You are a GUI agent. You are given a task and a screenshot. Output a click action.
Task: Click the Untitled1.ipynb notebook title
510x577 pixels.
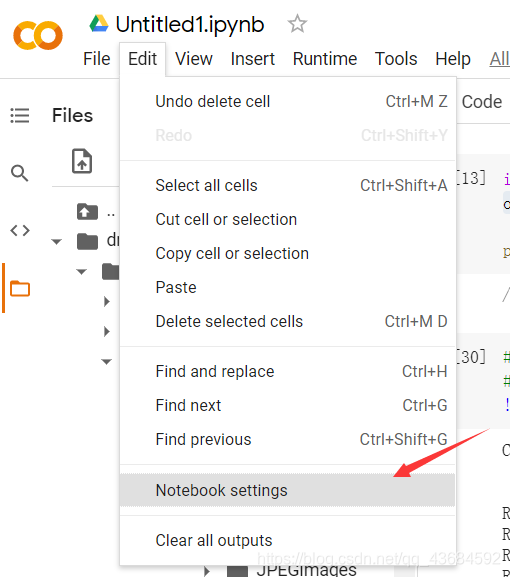pos(190,25)
